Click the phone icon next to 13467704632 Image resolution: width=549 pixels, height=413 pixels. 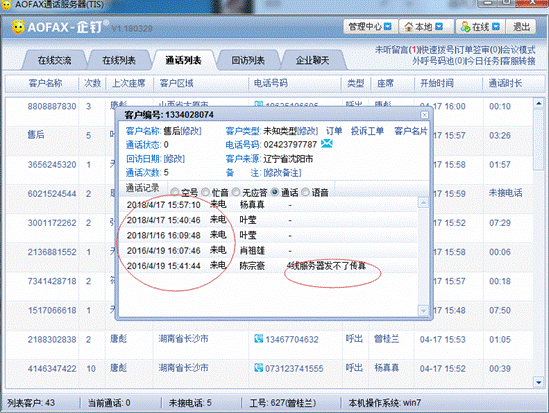(258, 338)
